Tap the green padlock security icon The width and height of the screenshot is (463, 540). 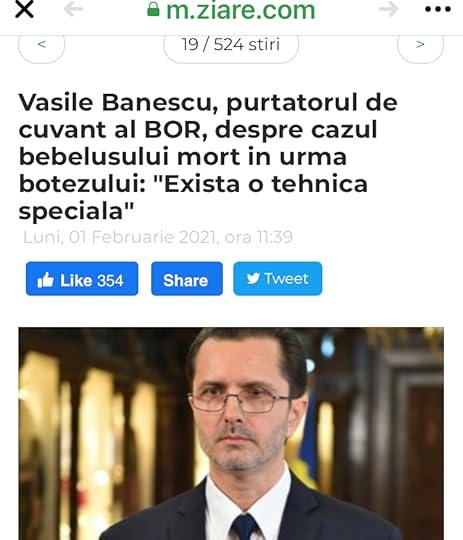(153, 9)
